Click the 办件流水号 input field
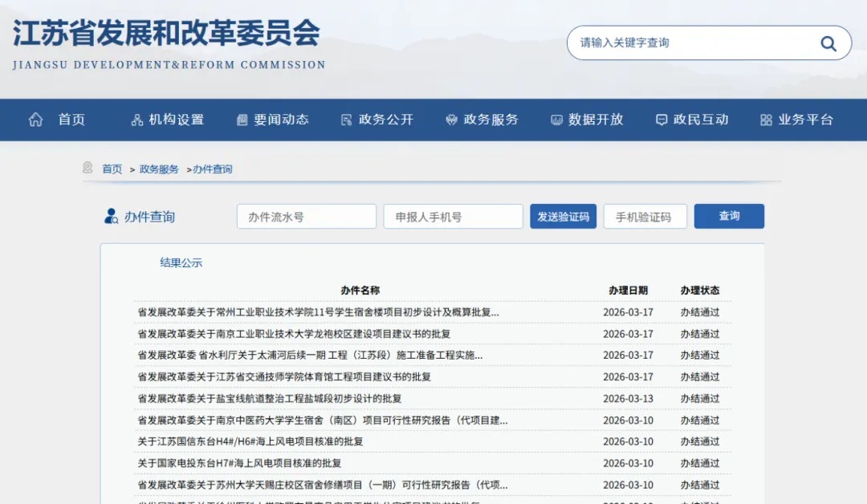This screenshot has height=504, width=867. point(306,216)
